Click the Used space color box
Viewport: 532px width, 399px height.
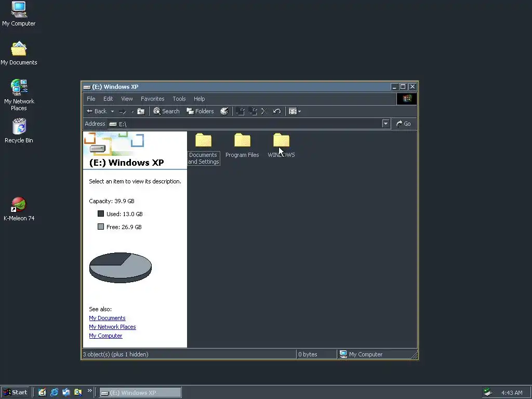pos(101,214)
